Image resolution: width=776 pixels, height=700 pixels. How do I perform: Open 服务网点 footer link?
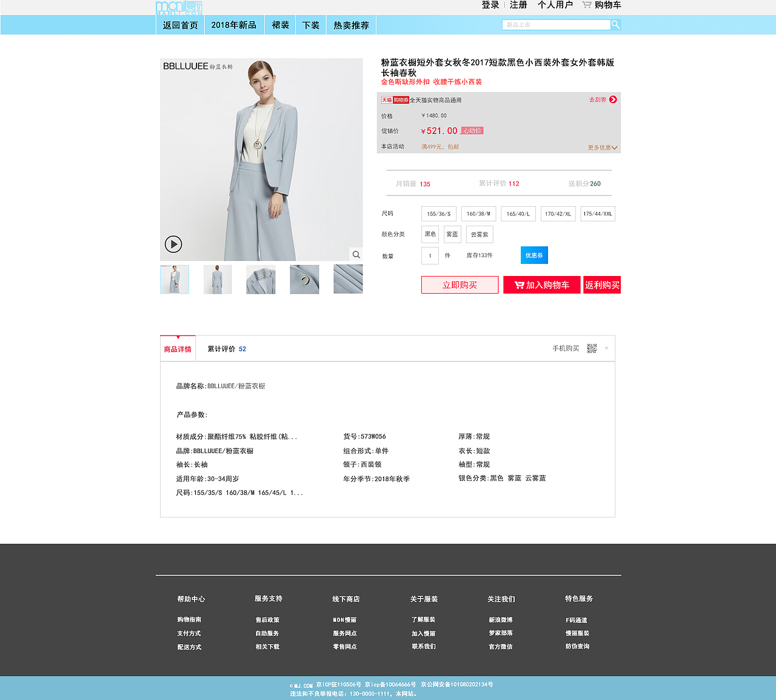pos(344,633)
